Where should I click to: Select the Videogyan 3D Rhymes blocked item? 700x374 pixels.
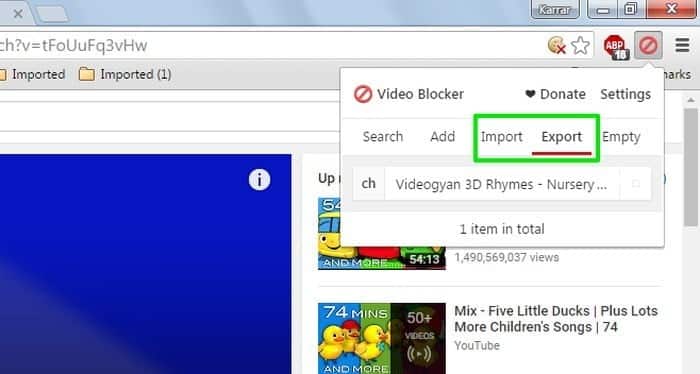502,184
